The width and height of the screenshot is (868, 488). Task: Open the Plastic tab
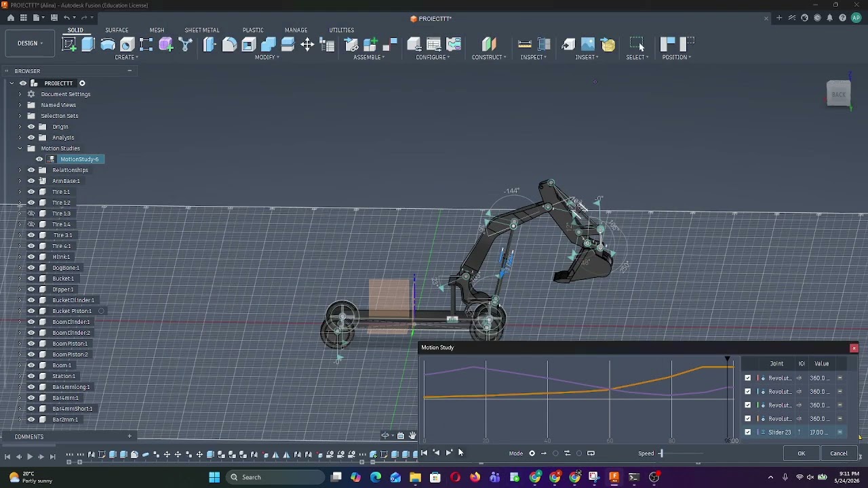click(x=253, y=30)
